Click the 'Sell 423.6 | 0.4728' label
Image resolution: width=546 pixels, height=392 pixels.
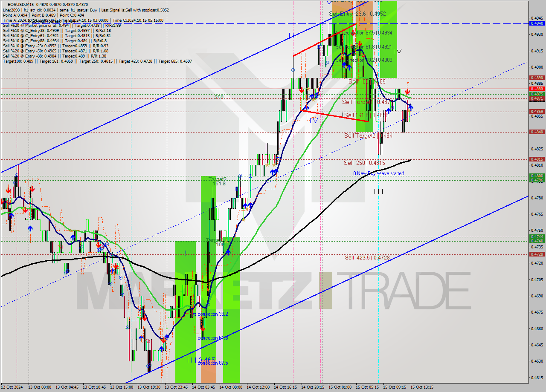point(367,257)
